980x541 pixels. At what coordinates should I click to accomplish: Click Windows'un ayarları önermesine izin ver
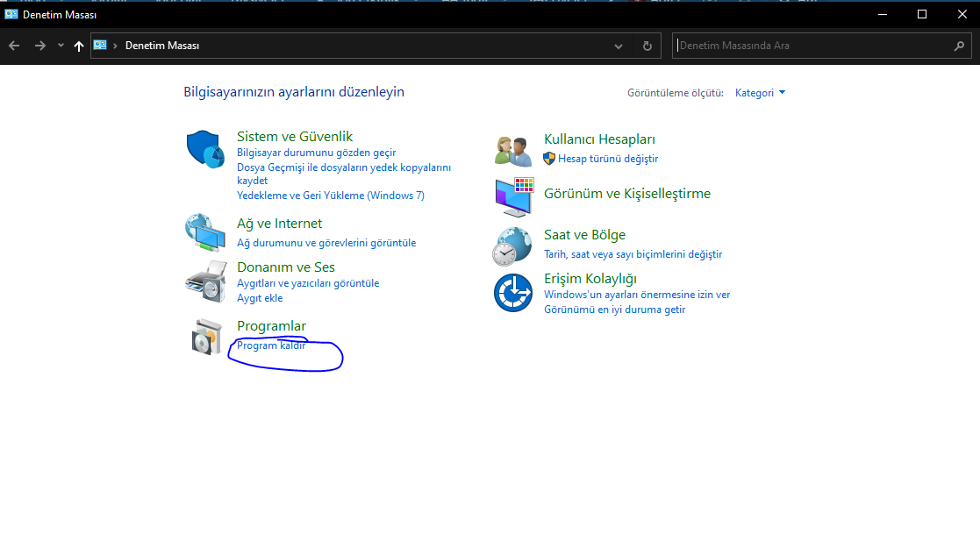(637, 295)
